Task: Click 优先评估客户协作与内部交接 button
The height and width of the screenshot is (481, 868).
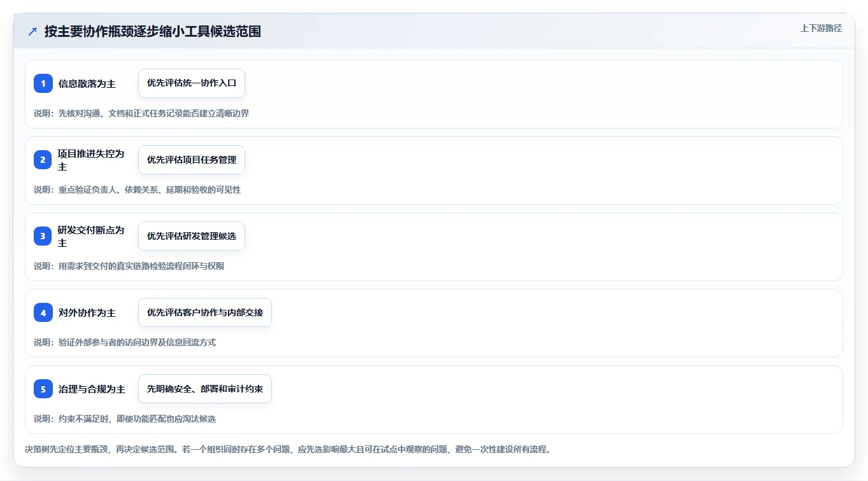Action: [205, 312]
